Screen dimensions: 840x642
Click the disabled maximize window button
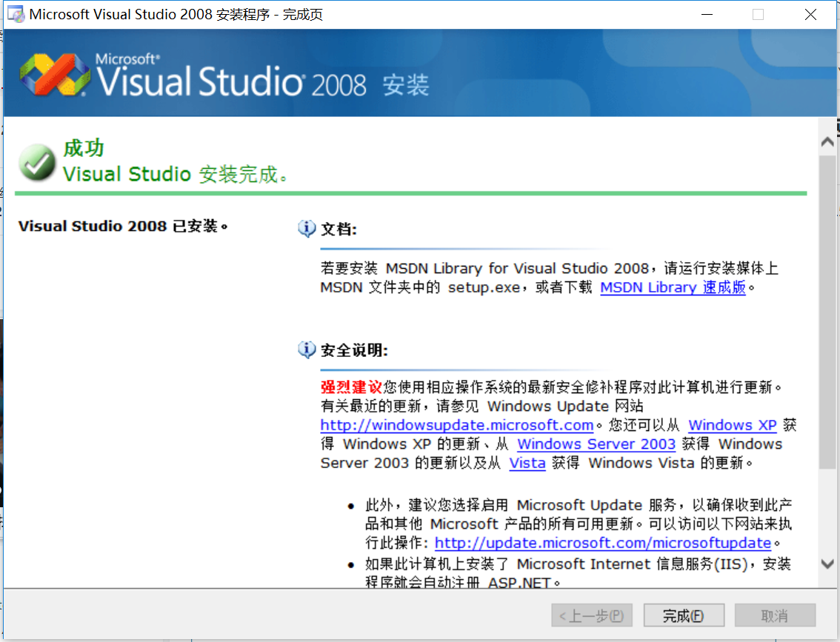(758, 15)
